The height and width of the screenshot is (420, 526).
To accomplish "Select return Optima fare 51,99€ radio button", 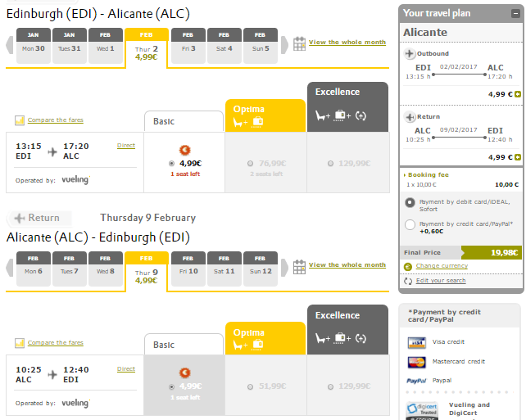I will [250, 386].
